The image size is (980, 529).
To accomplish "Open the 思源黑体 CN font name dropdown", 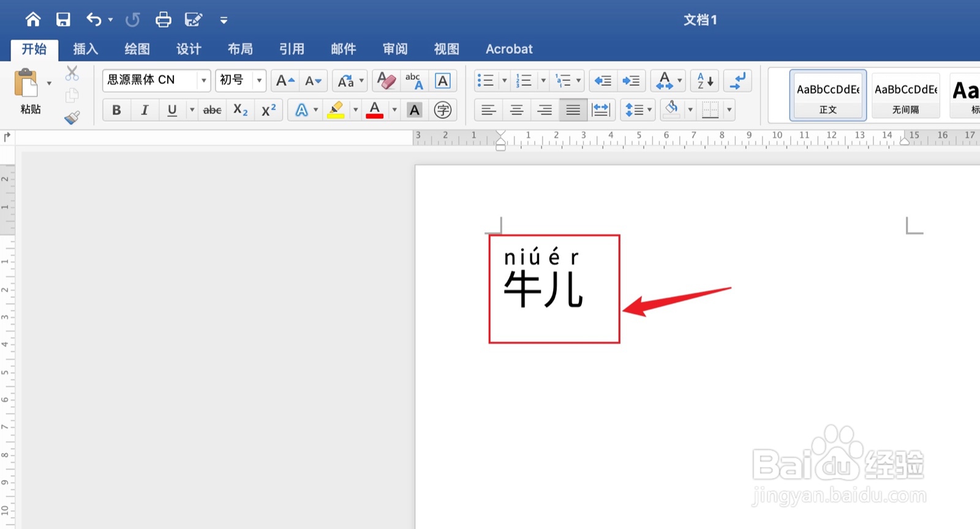I will coord(203,80).
